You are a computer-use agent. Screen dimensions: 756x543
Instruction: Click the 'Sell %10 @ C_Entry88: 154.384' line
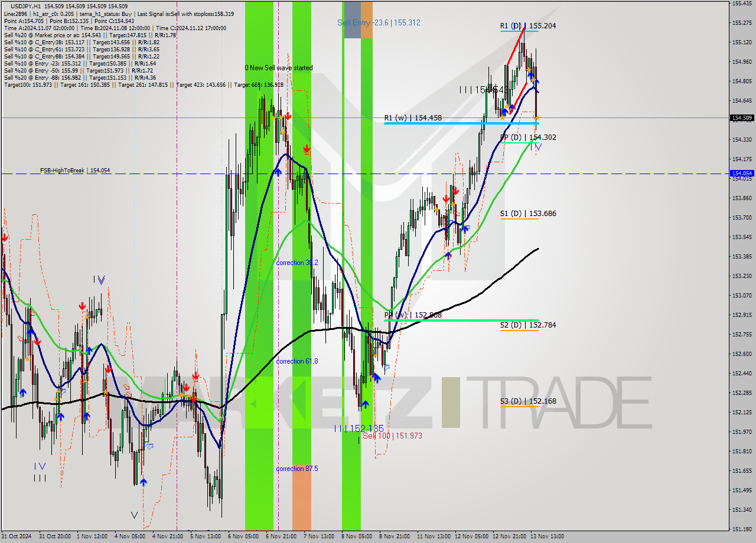[81, 56]
